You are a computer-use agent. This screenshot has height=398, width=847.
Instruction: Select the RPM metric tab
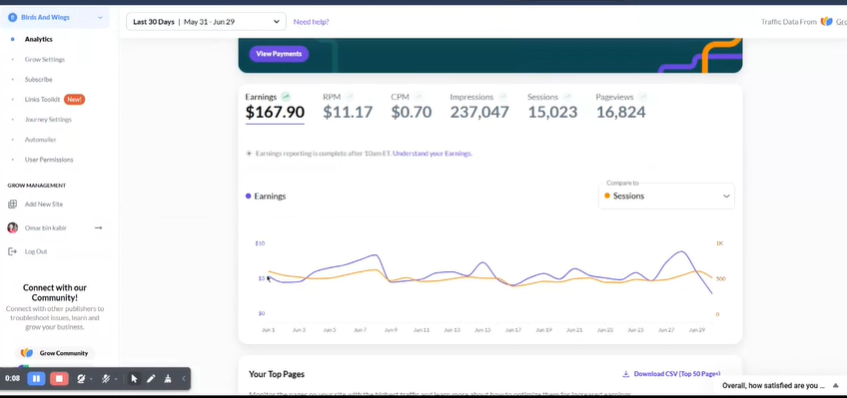348,106
